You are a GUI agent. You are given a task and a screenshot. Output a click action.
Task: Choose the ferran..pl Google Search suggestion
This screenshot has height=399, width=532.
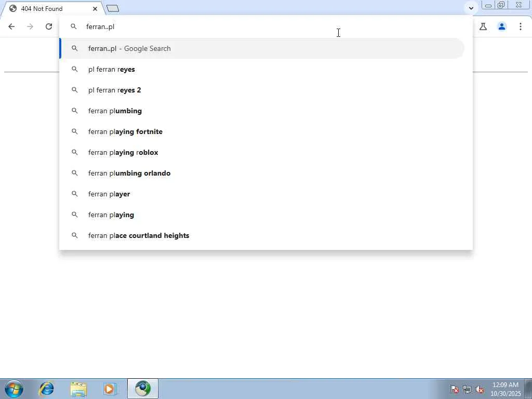click(x=262, y=48)
